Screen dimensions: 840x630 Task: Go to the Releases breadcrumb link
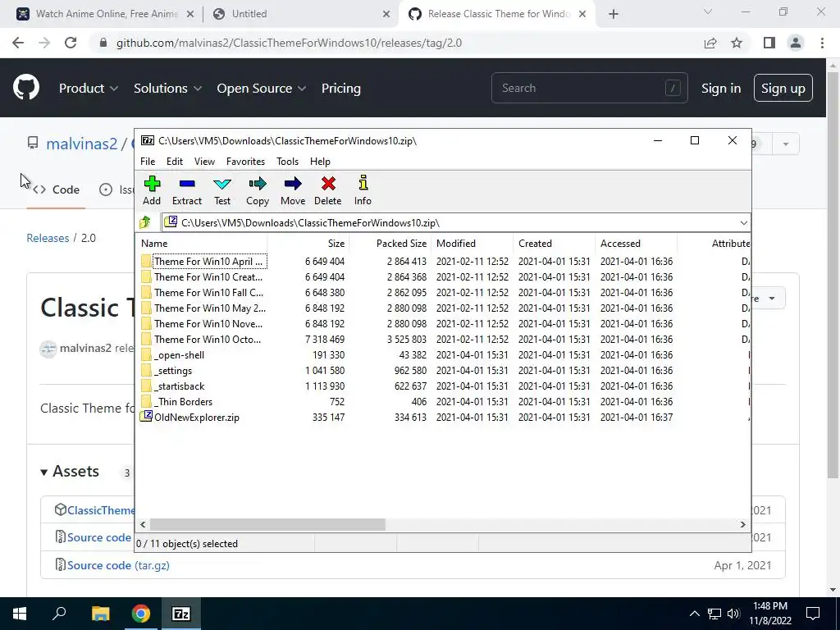pyautogui.click(x=48, y=238)
